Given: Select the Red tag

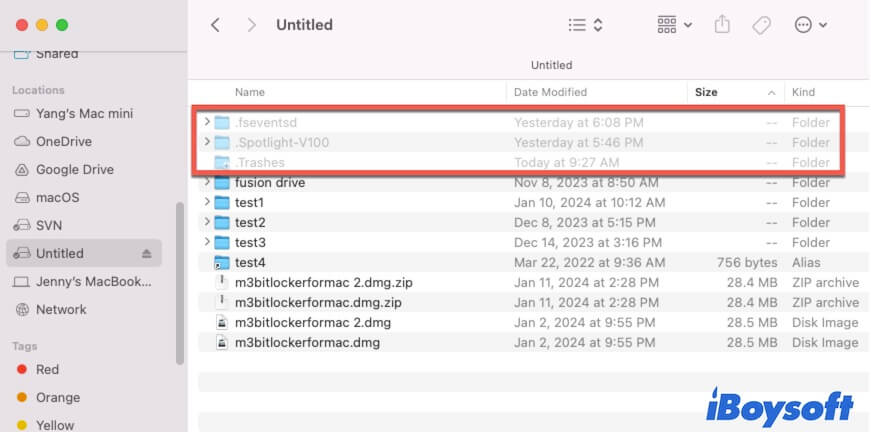Looking at the screenshot, I should pos(47,369).
